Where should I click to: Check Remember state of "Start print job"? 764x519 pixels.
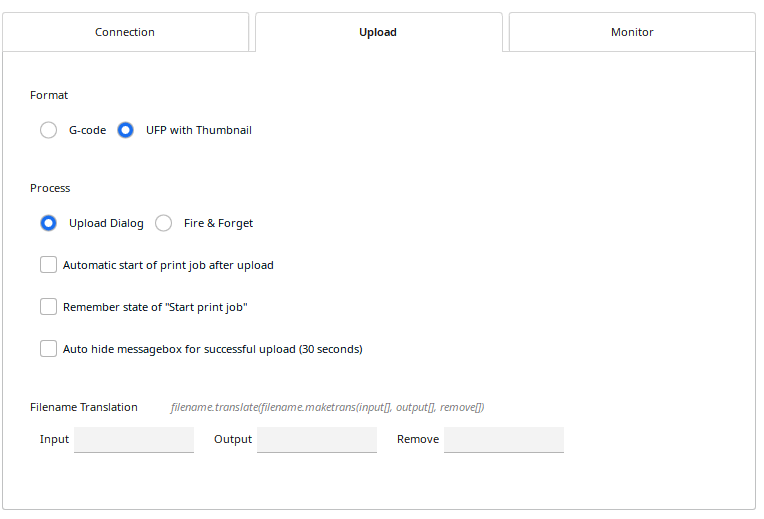coord(49,307)
